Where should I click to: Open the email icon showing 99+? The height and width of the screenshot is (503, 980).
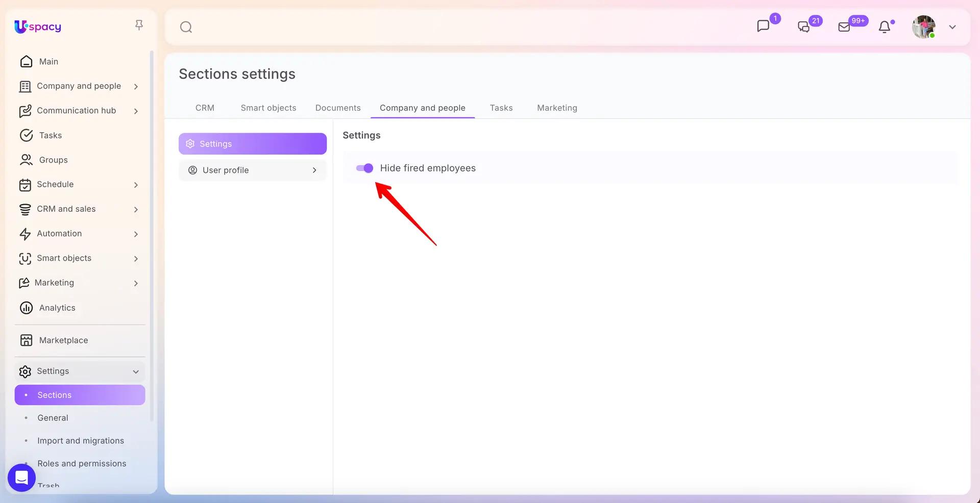[x=844, y=27]
